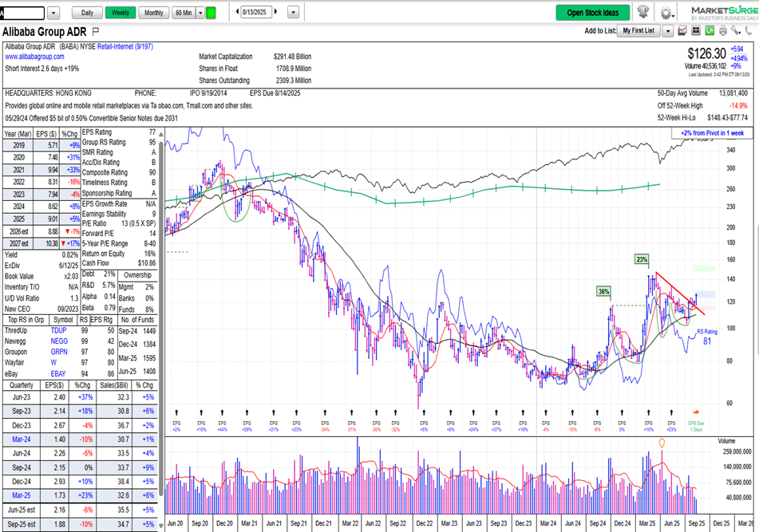Click the left data panel vertical scrollbar
This screenshot has width=759, height=532.
[161, 319]
